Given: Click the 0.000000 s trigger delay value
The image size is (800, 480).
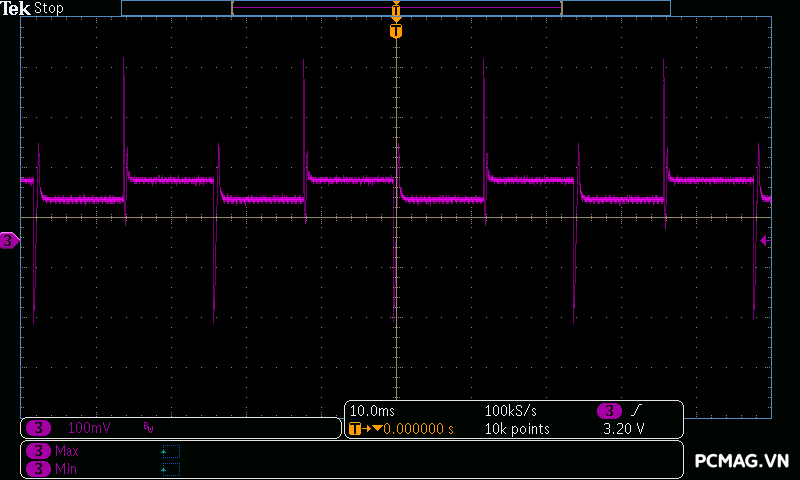Looking at the screenshot, I should click(419, 429).
